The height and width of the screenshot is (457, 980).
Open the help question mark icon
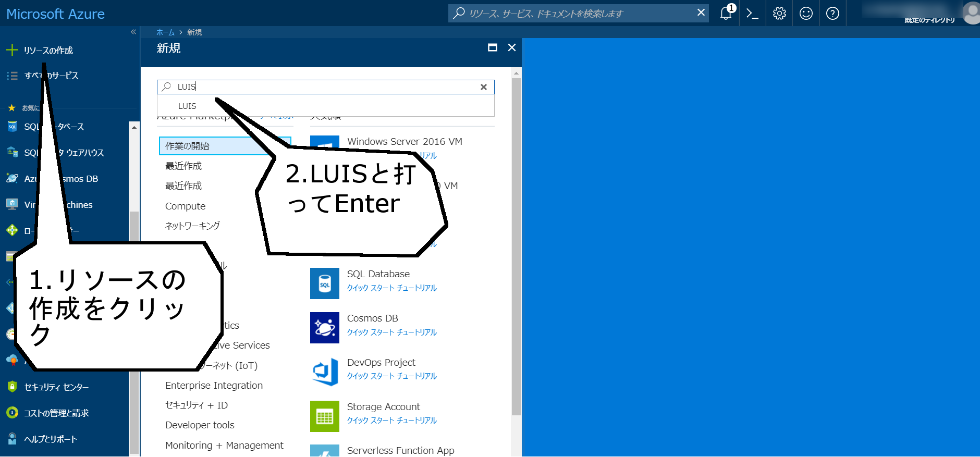click(832, 13)
